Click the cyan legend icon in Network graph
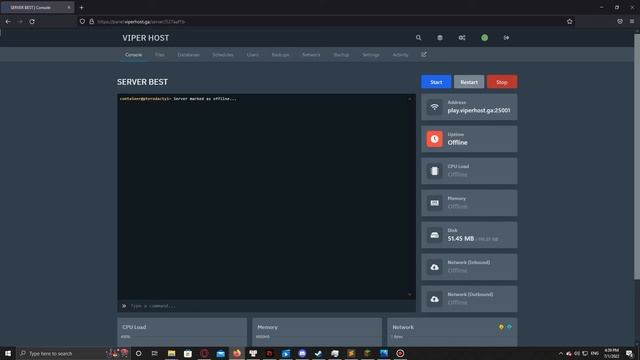The image size is (640, 360). (x=509, y=327)
